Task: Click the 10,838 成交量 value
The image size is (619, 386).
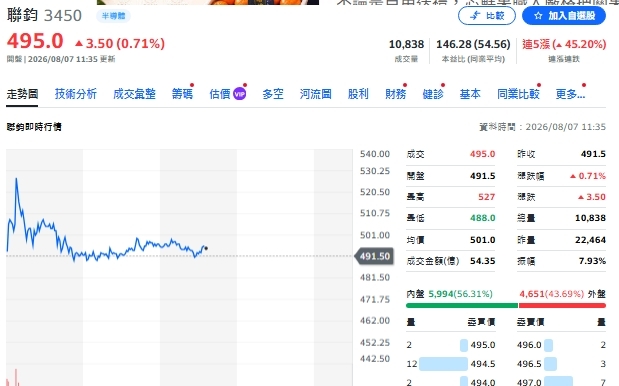Action: (406, 44)
